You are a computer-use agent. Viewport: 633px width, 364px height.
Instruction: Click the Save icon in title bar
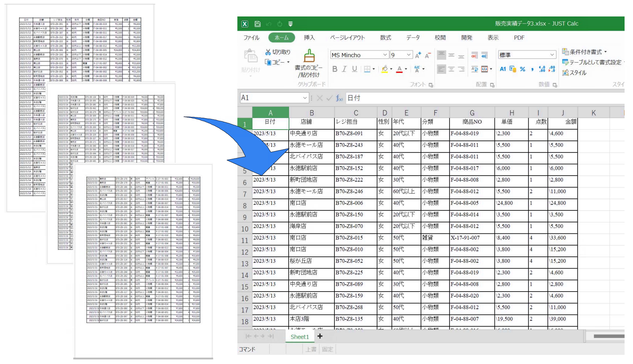click(x=258, y=24)
